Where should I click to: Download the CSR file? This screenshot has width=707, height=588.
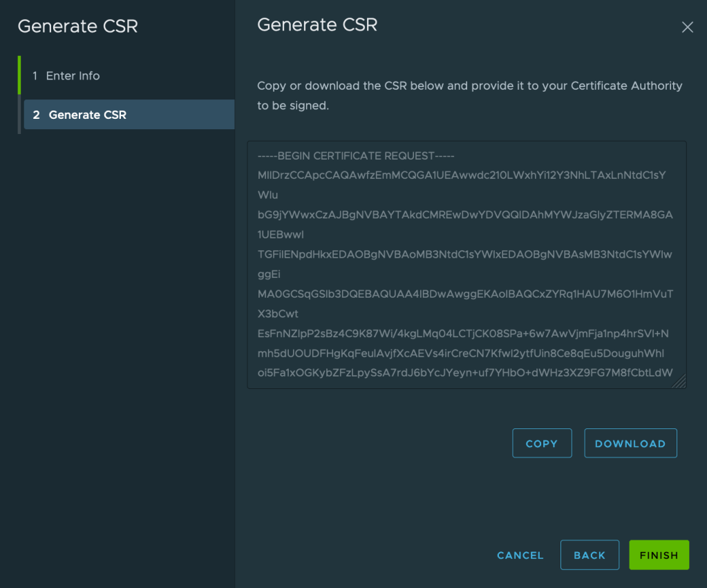(630, 444)
